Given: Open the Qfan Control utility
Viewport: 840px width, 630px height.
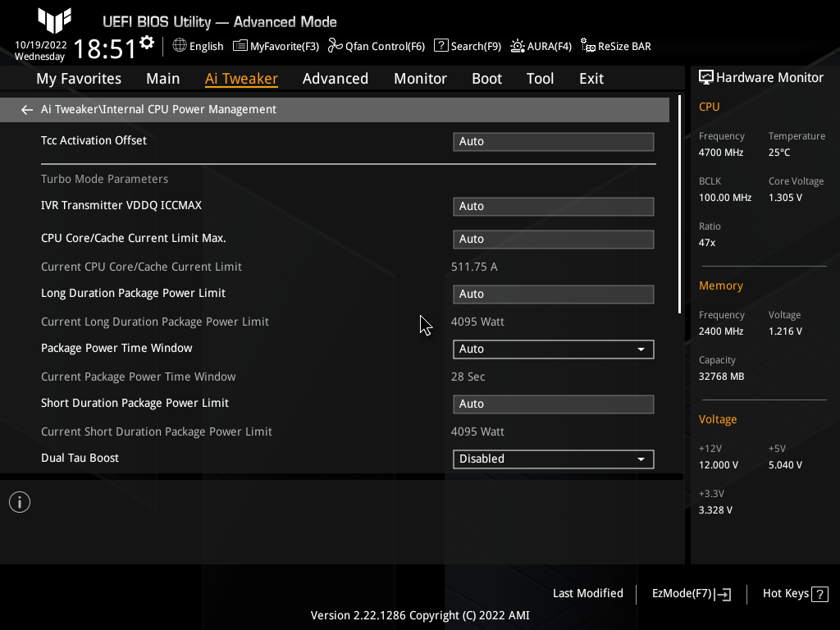Looking at the screenshot, I should (x=376, y=46).
